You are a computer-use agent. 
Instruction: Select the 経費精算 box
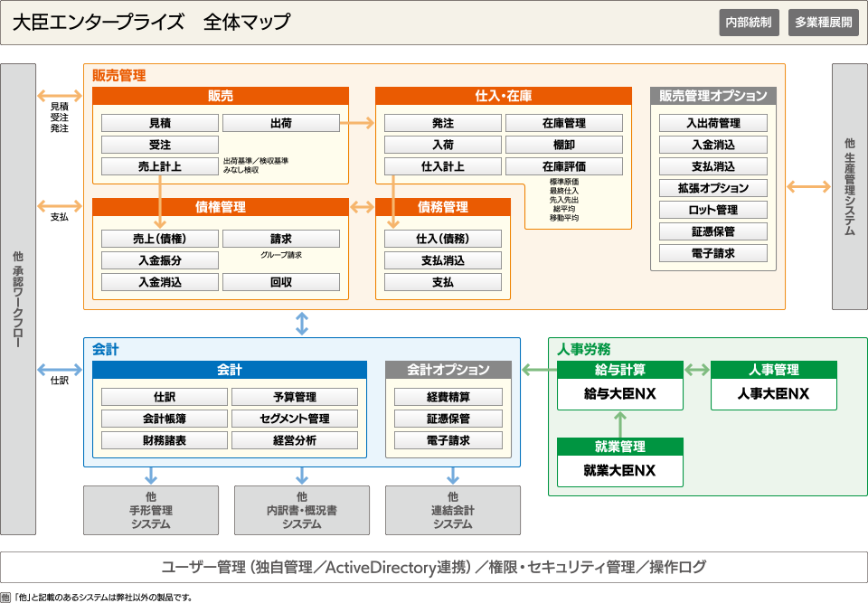[448, 397]
